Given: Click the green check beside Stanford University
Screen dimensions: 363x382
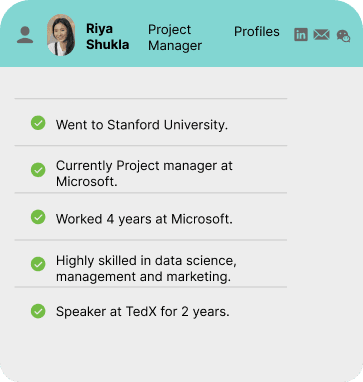Looking at the screenshot, I should pyautogui.click(x=38, y=123).
